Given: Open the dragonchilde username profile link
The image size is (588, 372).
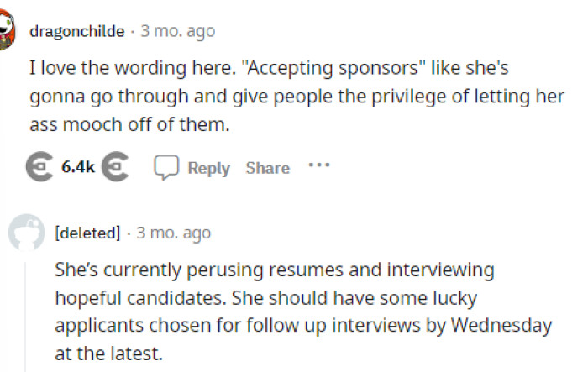Looking at the screenshot, I should click(x=77, y=31).
